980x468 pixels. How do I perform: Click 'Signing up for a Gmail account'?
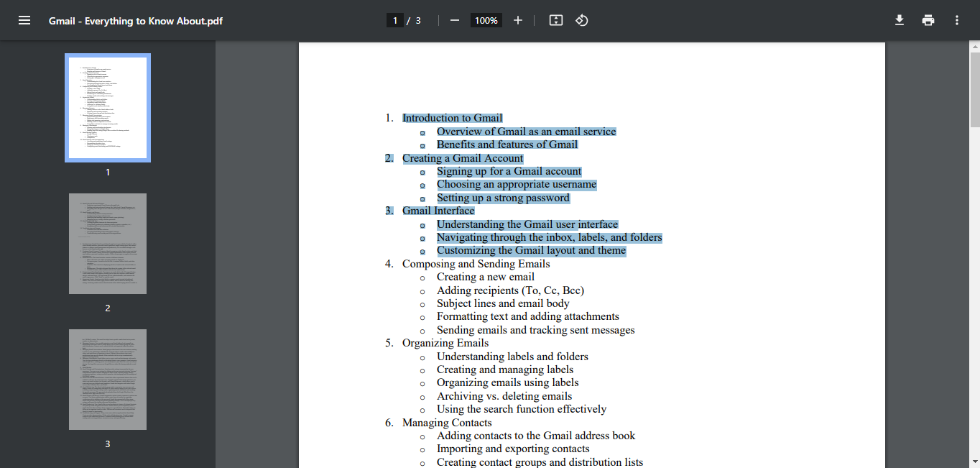pos(509,171)
